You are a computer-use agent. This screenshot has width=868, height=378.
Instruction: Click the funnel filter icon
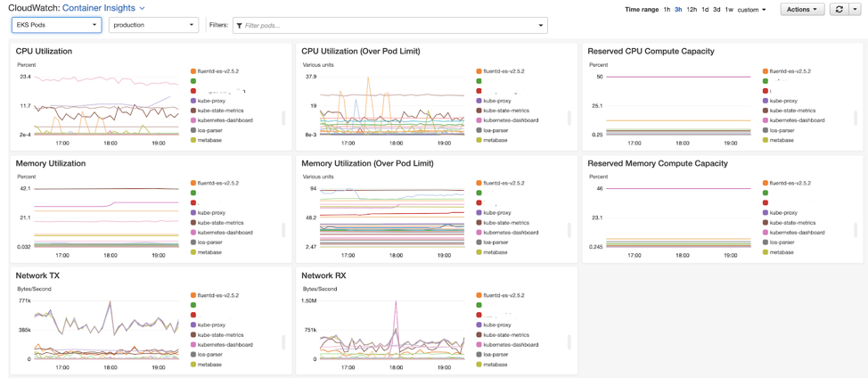pyautogui.click(x=239, y=26)
